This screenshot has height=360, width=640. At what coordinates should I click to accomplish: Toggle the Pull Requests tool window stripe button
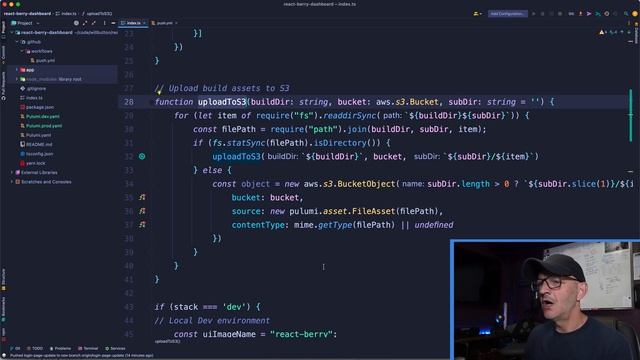(3, 86)
